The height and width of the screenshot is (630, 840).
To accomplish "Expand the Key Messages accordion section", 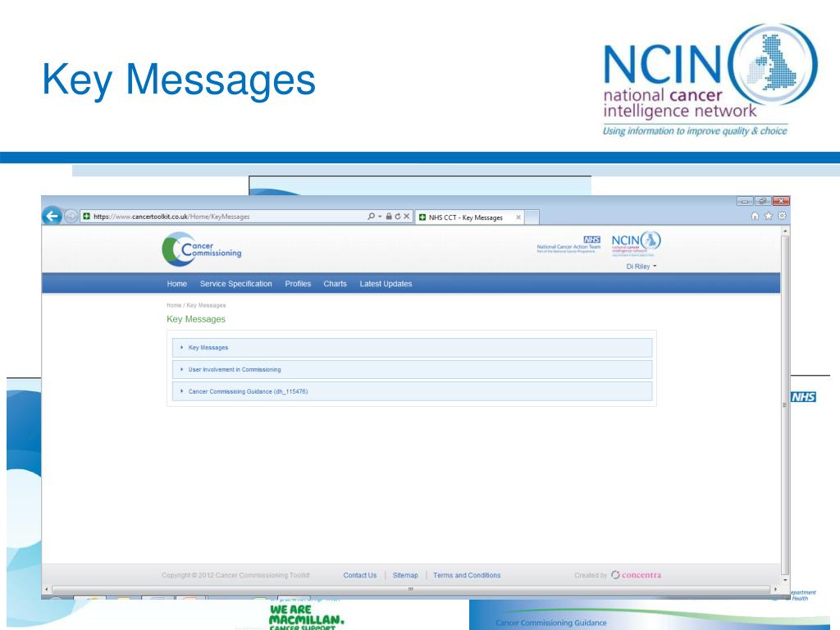I will pyautogui.click(x=412, y=348).
